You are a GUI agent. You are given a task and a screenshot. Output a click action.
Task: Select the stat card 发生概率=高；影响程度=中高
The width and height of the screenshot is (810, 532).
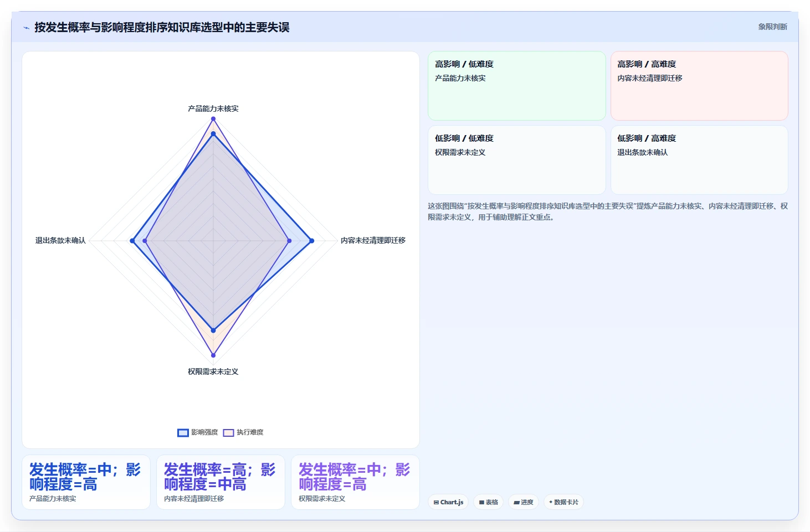(x=221, y=482)
